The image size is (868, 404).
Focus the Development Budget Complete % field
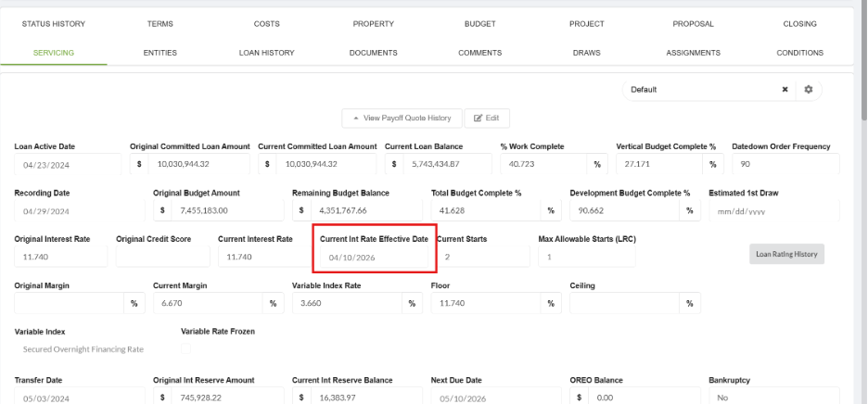624,211
